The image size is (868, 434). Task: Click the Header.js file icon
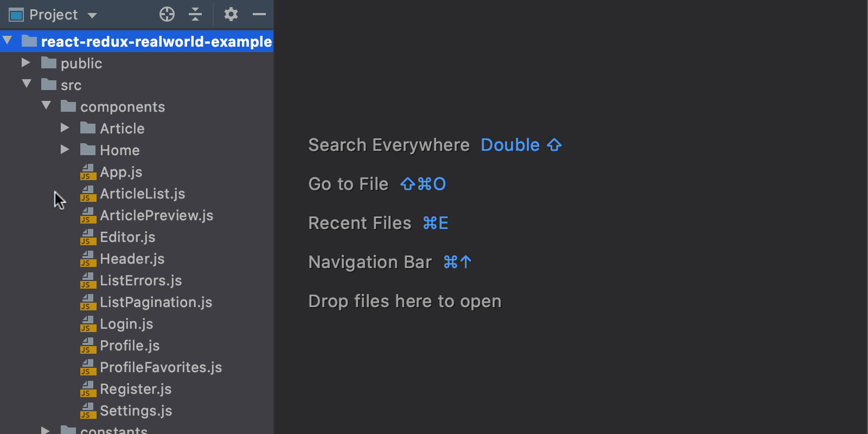(88, 259)
